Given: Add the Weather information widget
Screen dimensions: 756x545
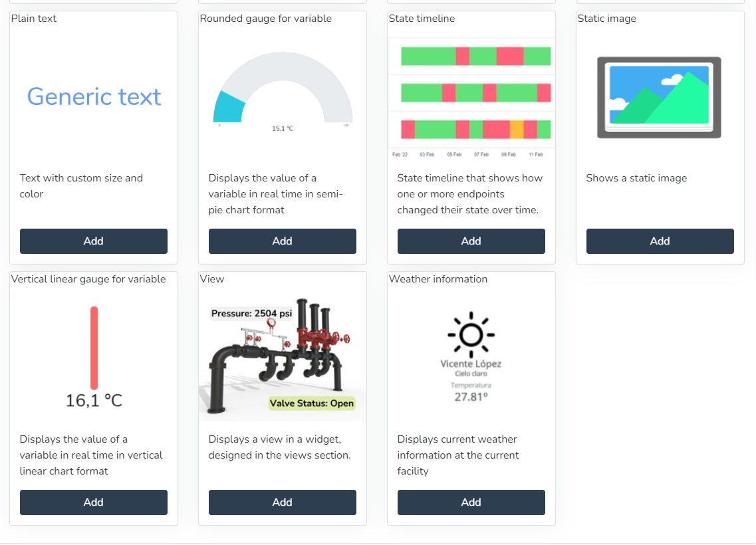Looking at the screenshot, I should pyautogui.click(x=471, y=502).
